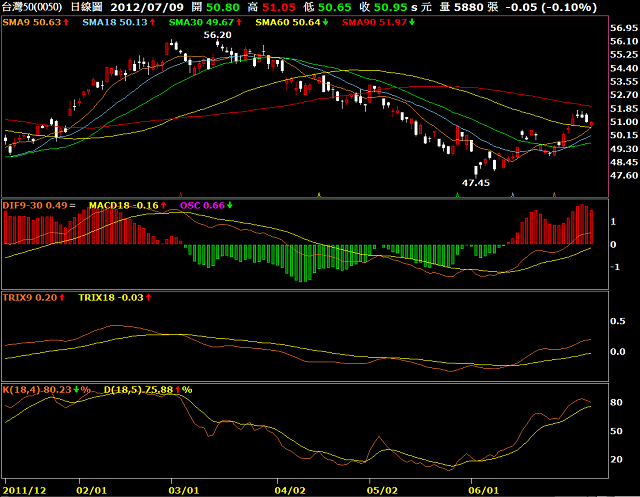
Task: Click the yellow triangle marker below the price chart
Action: (x=319, y=195)
